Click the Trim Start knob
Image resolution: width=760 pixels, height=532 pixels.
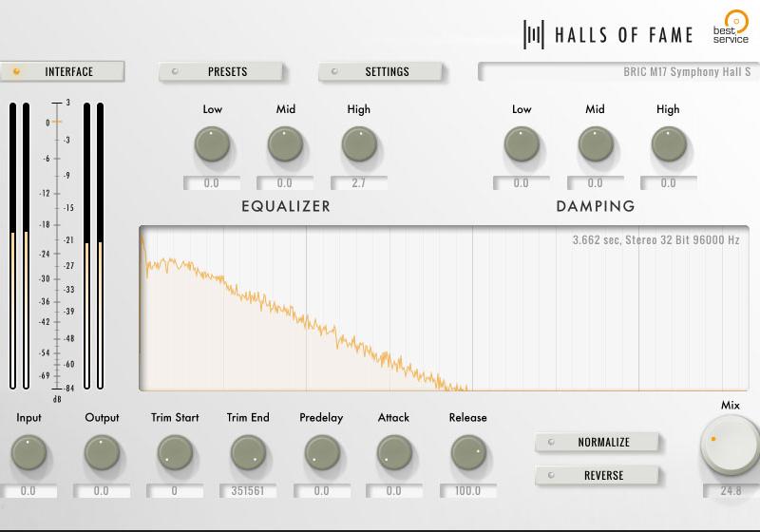(x=175, y=453)
